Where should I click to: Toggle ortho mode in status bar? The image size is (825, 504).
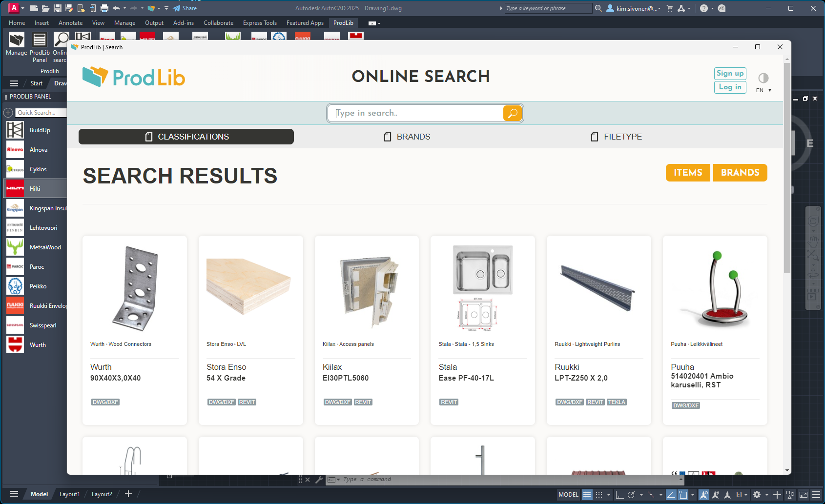tap(619, 495)
